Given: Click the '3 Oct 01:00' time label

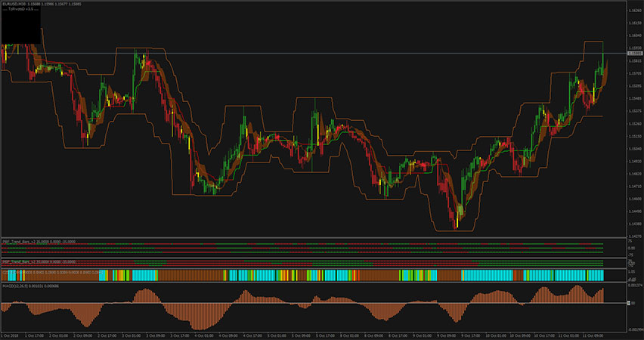Looking at the screenshot, I should click(131, 335).
